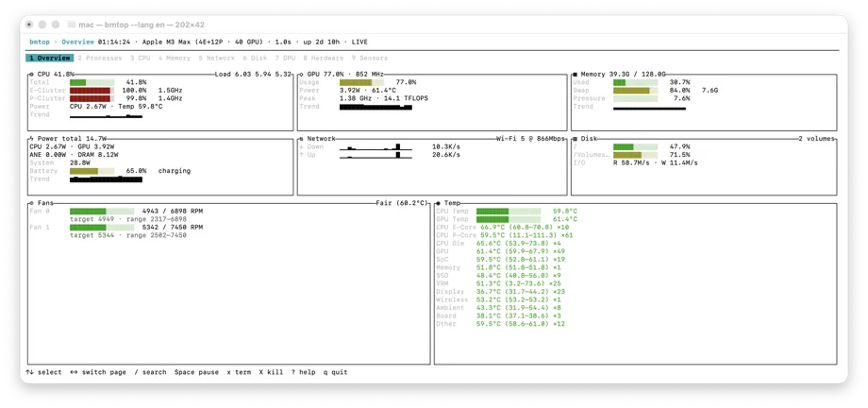868x408 pixels.
Task: Click the Fan 0 RPM bar
Action: coord(102,212)
